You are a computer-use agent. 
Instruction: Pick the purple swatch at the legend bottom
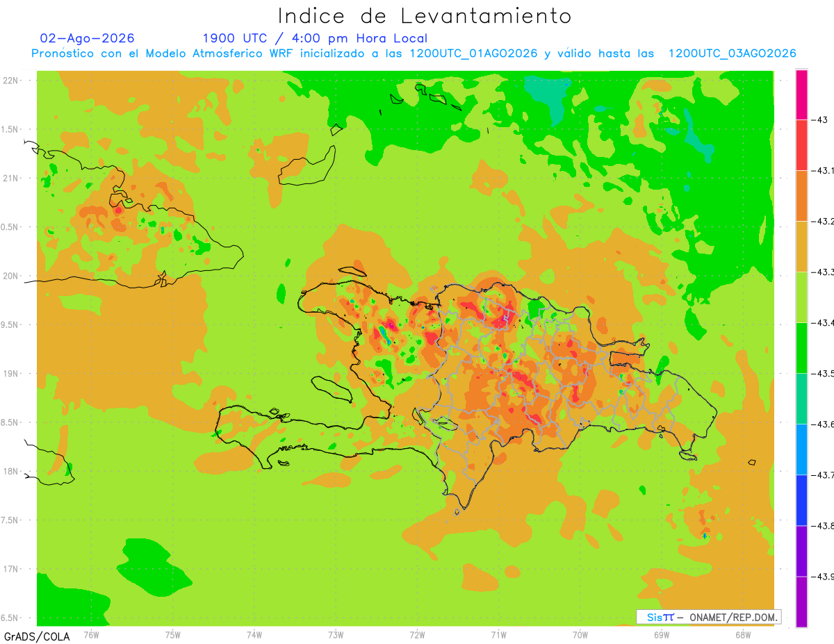coord(801,601)
